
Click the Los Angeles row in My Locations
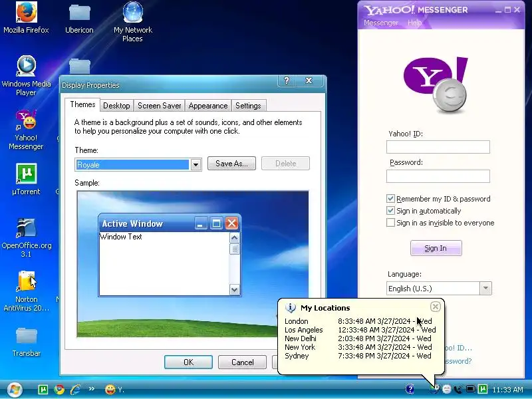coord(360,330)
